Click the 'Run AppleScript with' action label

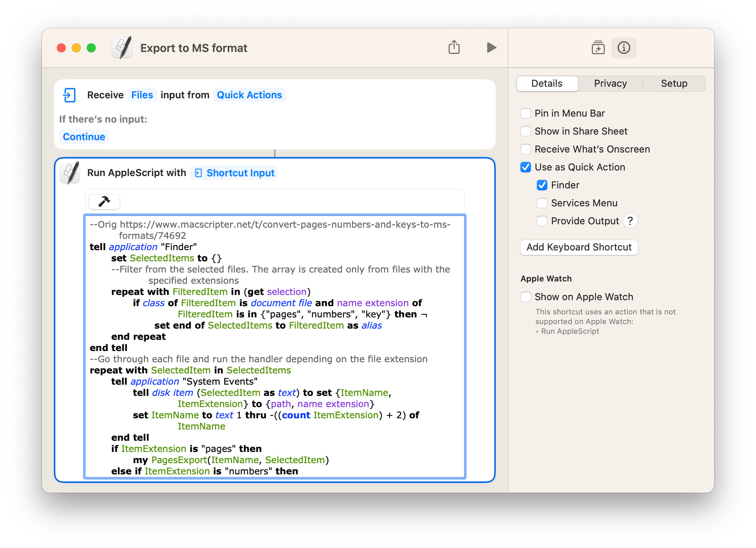(x=136, y=173)
